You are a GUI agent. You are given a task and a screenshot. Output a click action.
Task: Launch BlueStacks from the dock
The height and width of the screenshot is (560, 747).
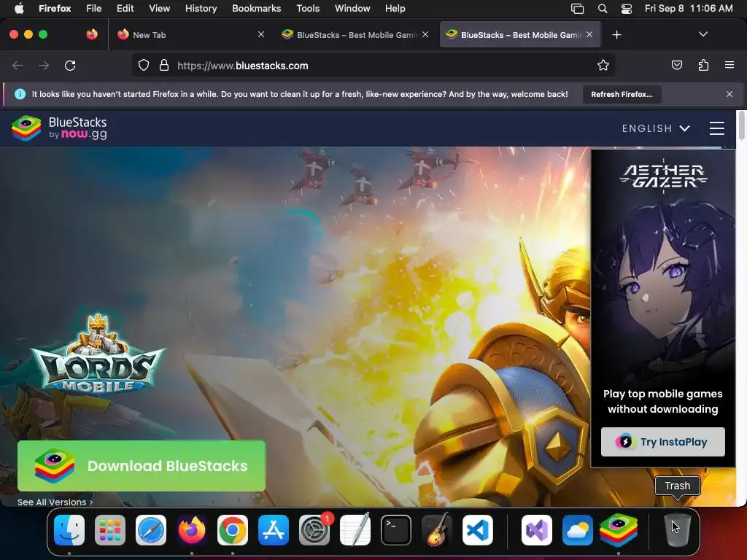[x=619, y=530]
